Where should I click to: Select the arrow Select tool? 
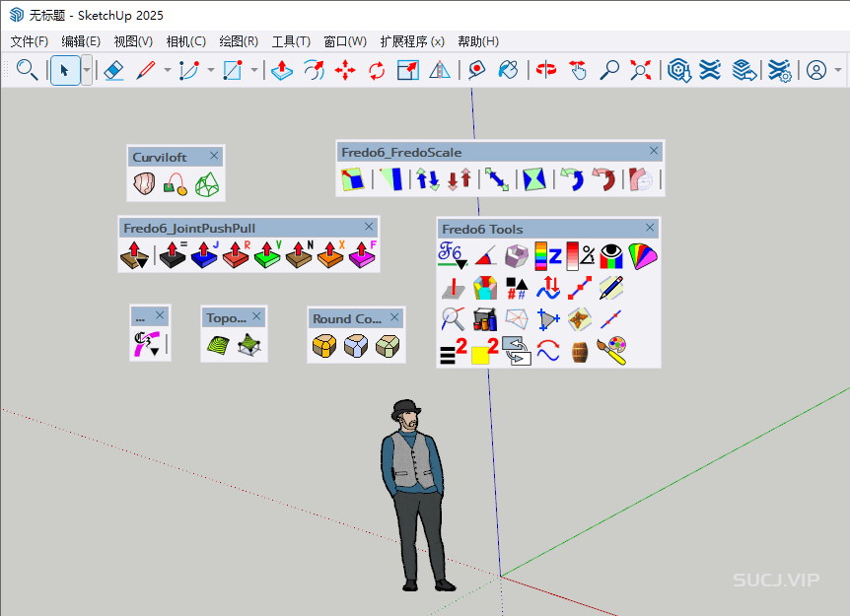[65, 70]
